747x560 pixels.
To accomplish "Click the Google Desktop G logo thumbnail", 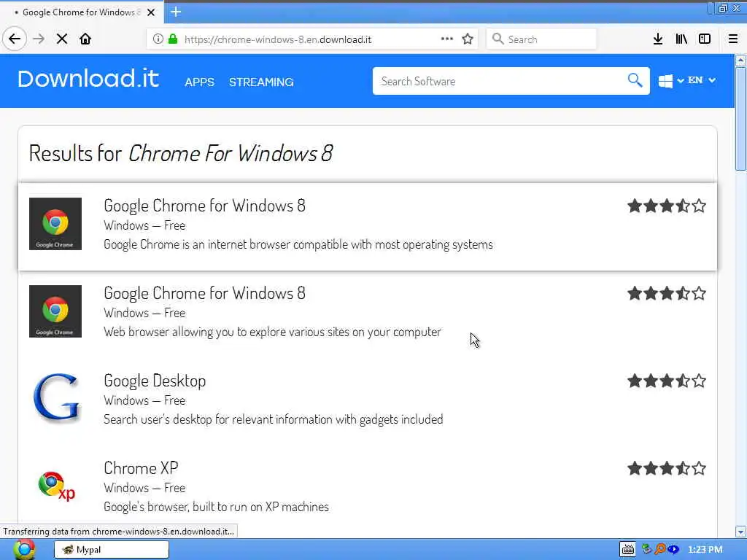I will point(55,398).
